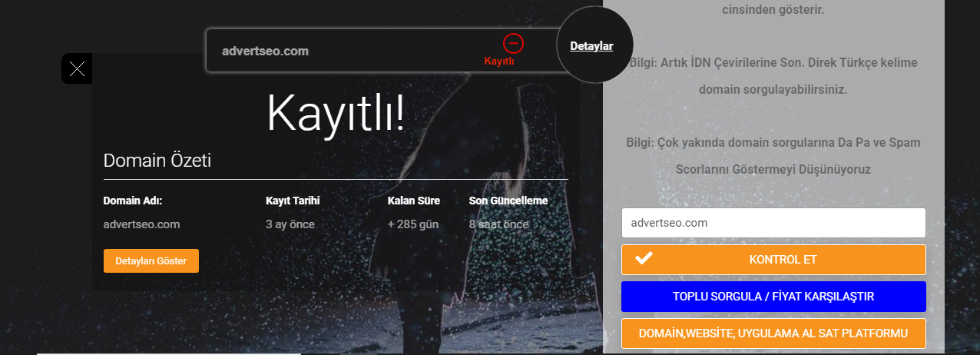980x355 pixels.
Task: Click the Kalan Süre column label
Action: (414, 201)
